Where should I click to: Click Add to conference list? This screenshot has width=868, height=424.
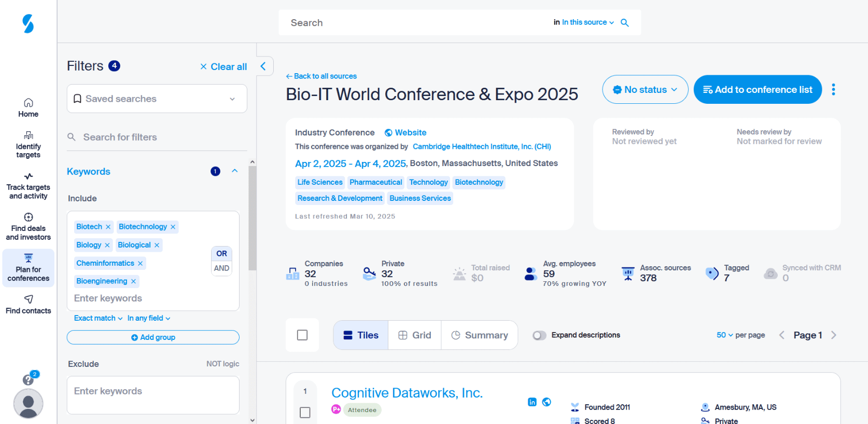[758, 89]
